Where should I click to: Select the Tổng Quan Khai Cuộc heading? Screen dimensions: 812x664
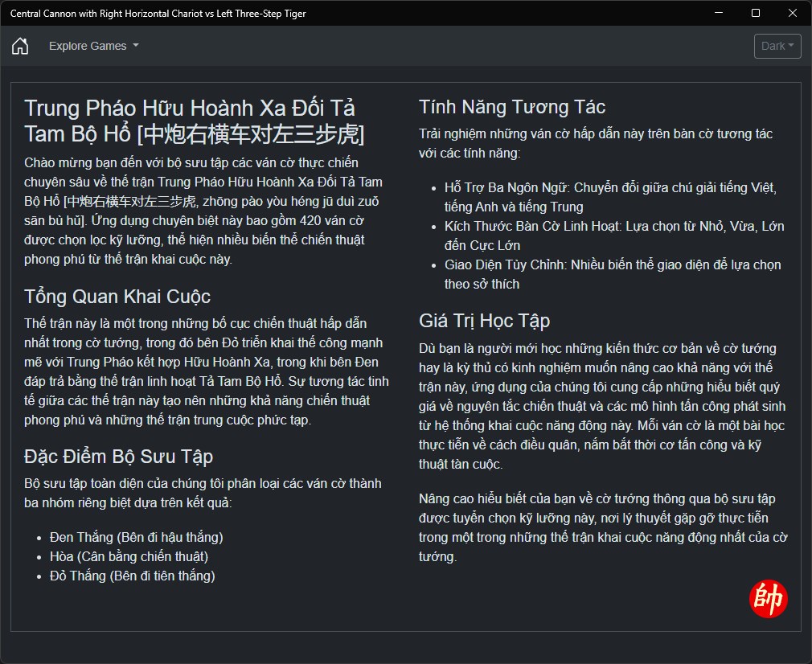[x=117, y=297]
